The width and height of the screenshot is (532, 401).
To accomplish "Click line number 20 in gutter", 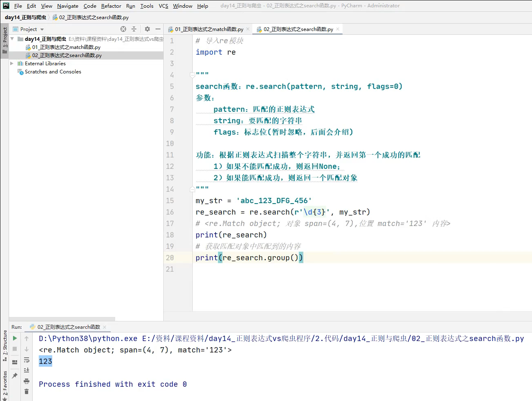I will pyautogui.click(x=170, y=257).
